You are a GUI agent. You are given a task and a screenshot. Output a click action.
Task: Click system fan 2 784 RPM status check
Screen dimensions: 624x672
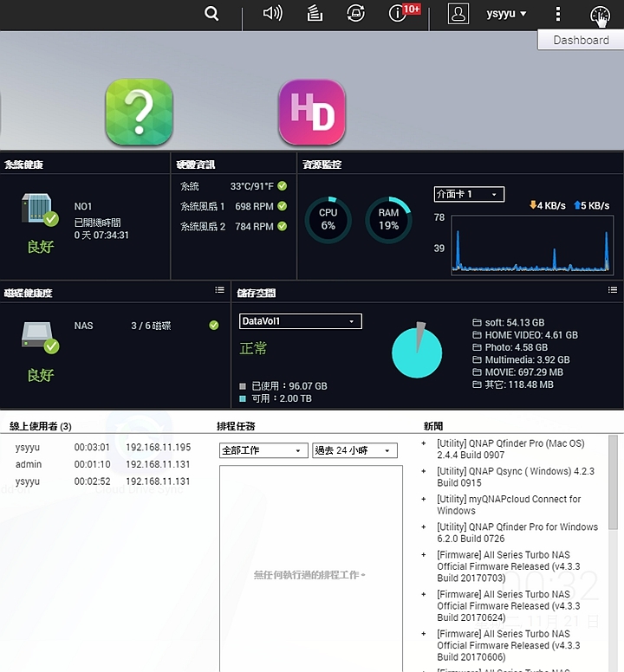[x=283, y=226]
